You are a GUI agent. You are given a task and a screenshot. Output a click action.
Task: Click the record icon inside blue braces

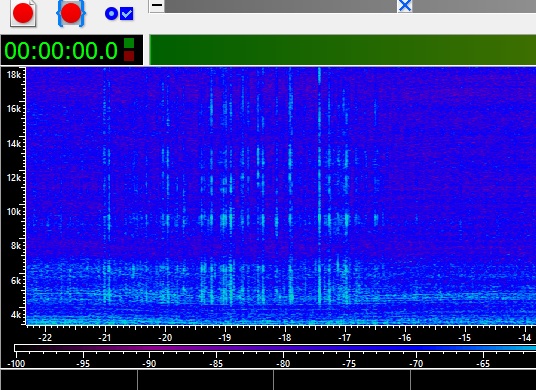tap(71, 13)
